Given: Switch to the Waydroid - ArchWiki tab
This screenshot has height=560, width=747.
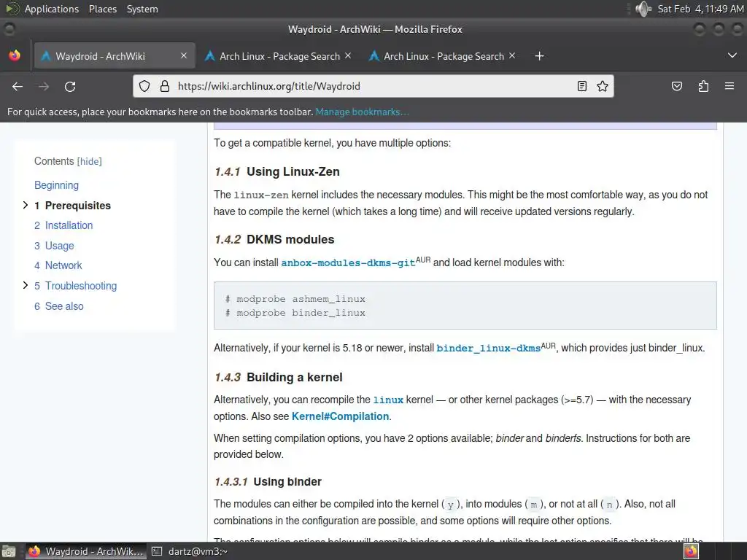Looking at the screenshot, I should 115,56.
